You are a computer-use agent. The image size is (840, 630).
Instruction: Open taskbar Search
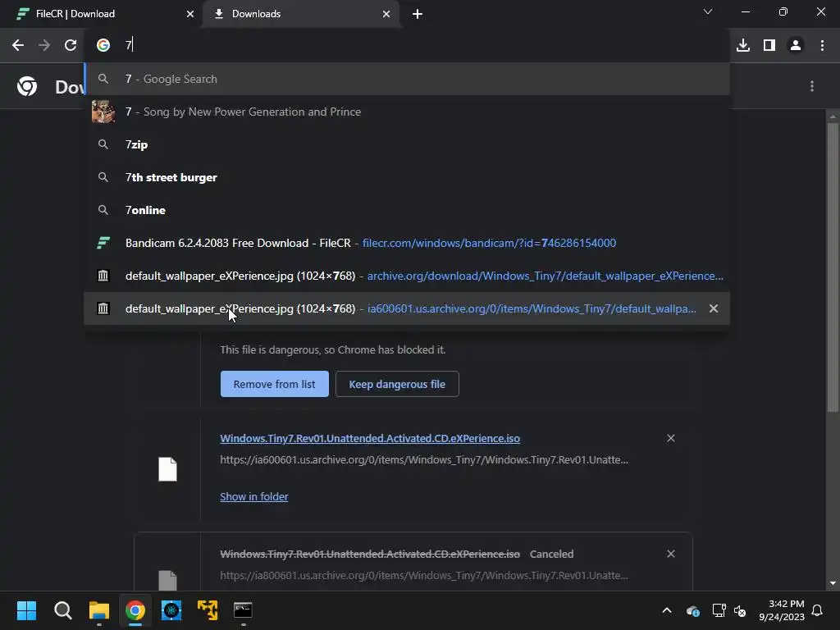click(x=62, y=610)
